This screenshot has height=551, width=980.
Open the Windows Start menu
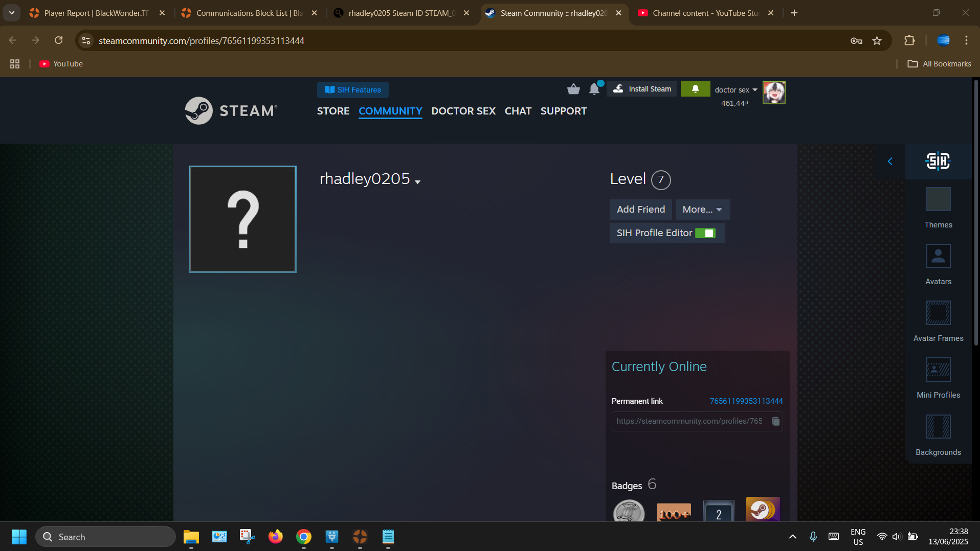point(19,537)
